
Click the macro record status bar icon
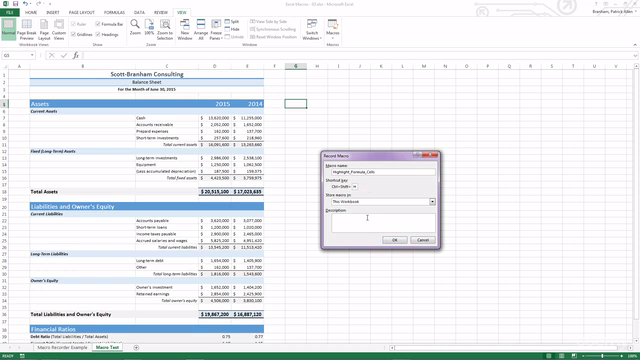click(22, 356)
